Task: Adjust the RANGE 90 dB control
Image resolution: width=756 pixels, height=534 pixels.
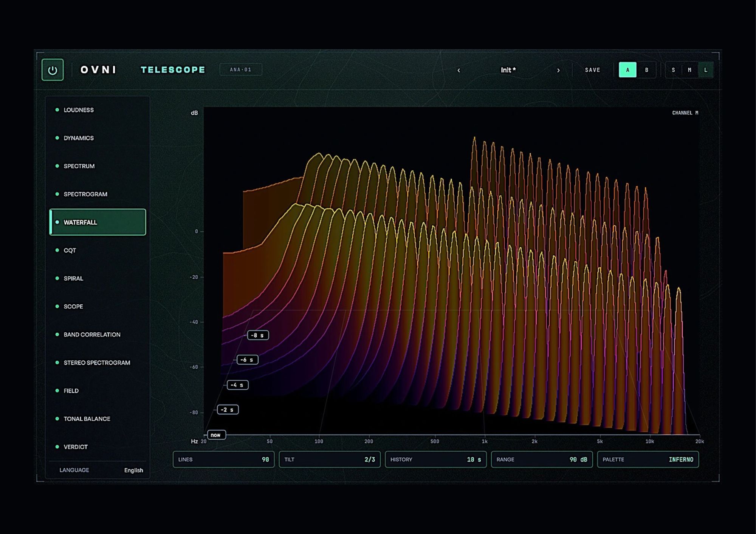Action: [542, 459]
